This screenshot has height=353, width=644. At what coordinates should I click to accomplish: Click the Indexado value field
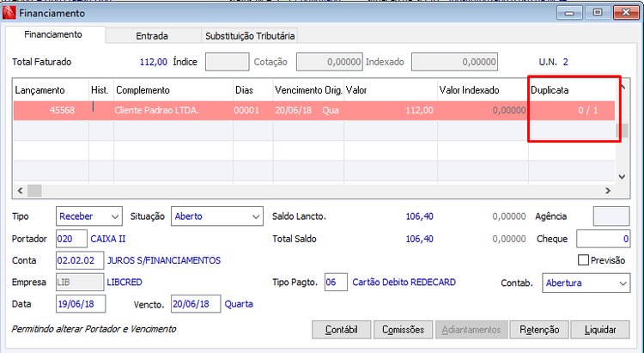[454, 62]
